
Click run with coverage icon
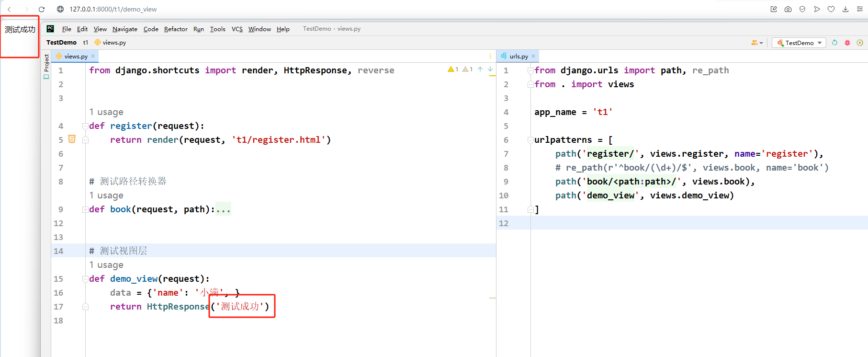pos(860,43)
